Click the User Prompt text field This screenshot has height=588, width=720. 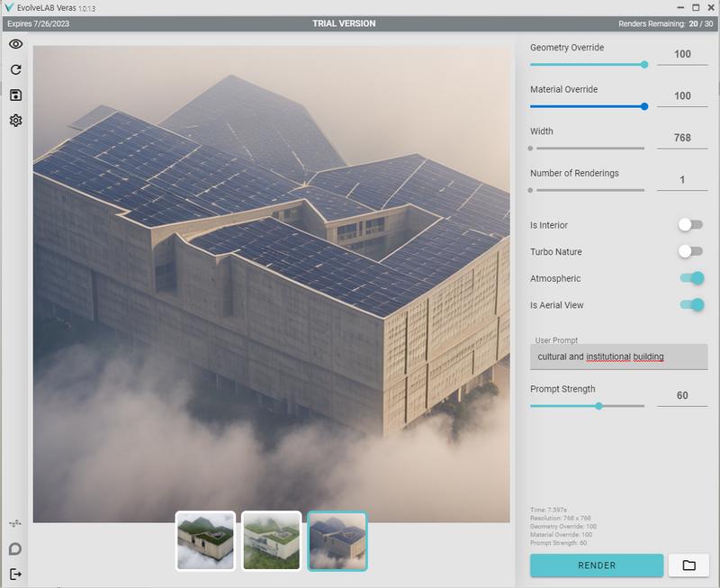618,357
